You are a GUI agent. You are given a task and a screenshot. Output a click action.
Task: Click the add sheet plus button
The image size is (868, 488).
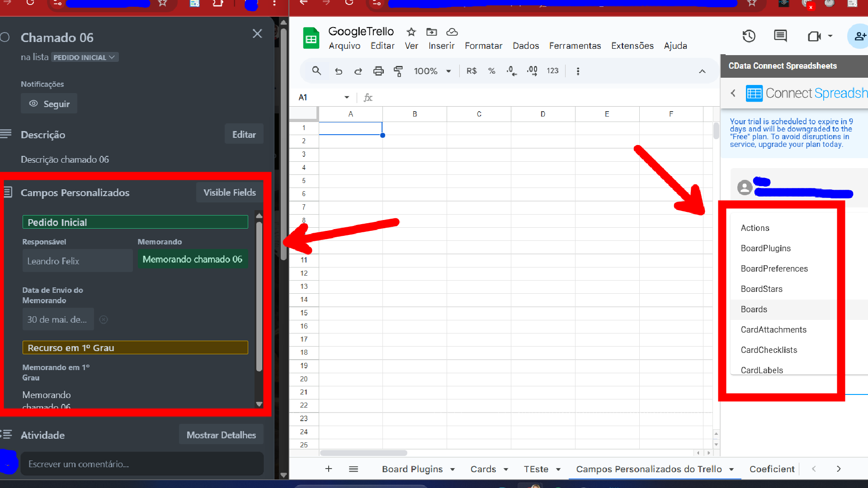tap(329, 469)
